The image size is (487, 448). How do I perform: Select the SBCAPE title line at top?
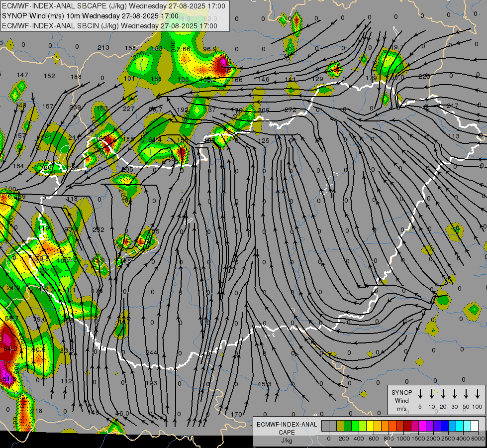(114, 6)
